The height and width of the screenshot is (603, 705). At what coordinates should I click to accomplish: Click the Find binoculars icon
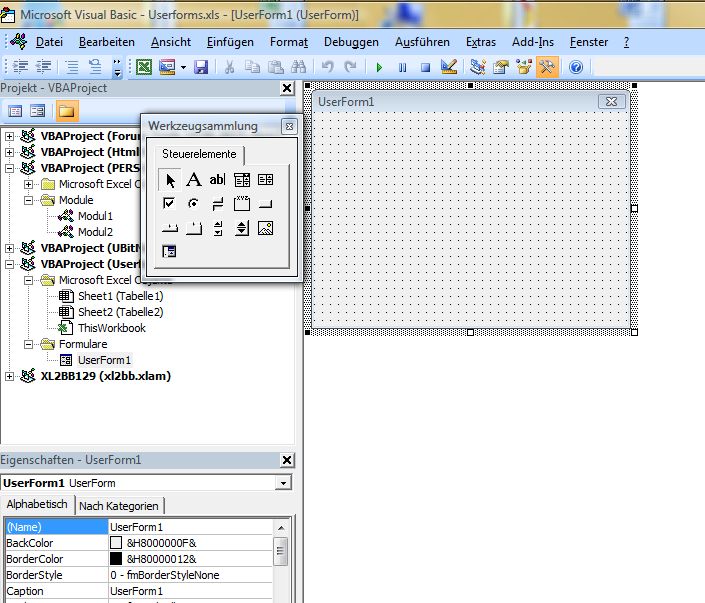(x=299, y=67)
